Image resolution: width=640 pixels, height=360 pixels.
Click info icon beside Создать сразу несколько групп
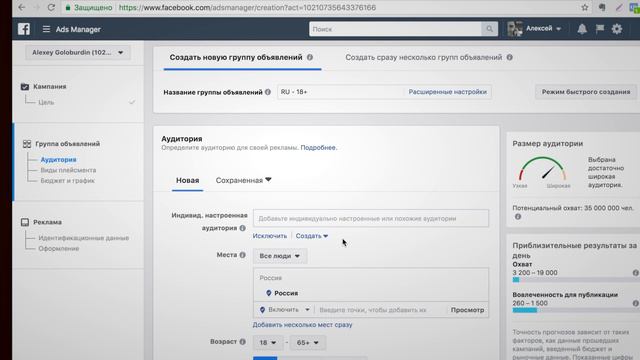point(509,57)
